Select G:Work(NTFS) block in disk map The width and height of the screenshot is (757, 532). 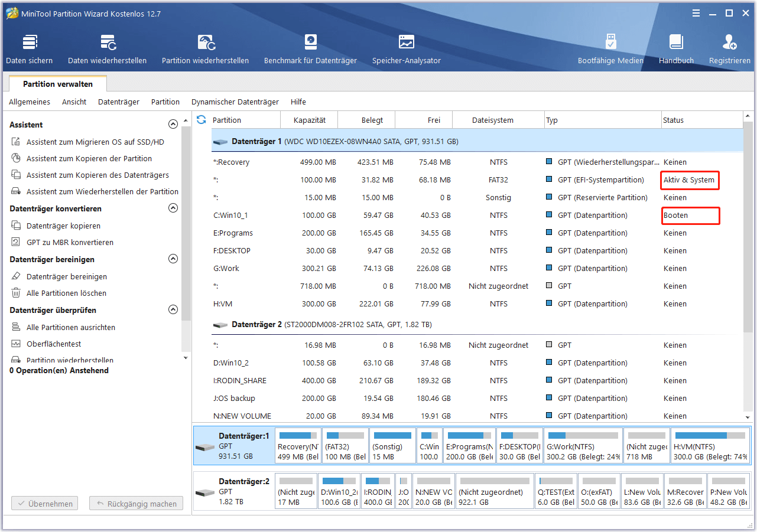583,446
